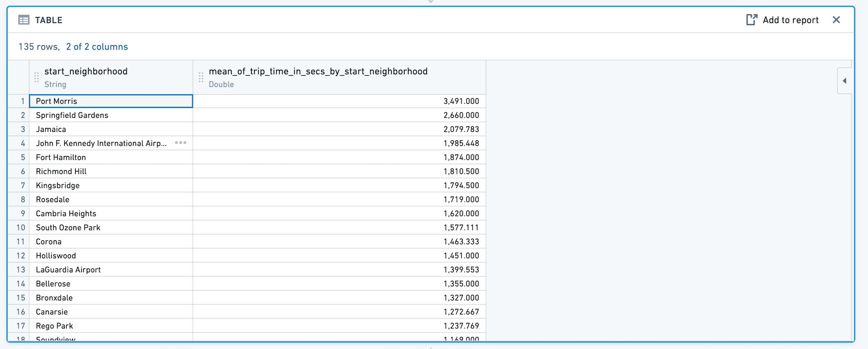Select the start_neighborhood column header
This screenshot has width=868, height=349.
click(111, 77)
